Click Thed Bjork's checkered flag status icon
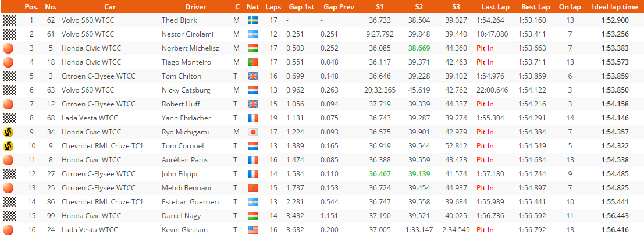Image resolution: width=644 pixels, height=245 pixels. click(9, 20)
